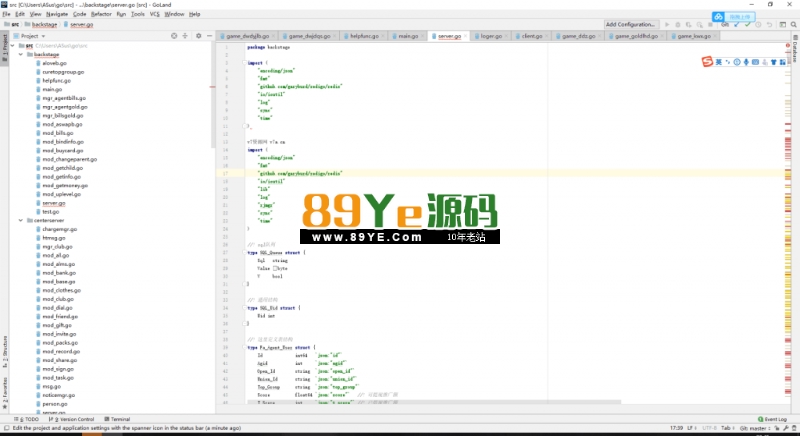Viewport: 800px width, 436px height.
Task: Open the Event Log button
Action: (x=772, y=419)
